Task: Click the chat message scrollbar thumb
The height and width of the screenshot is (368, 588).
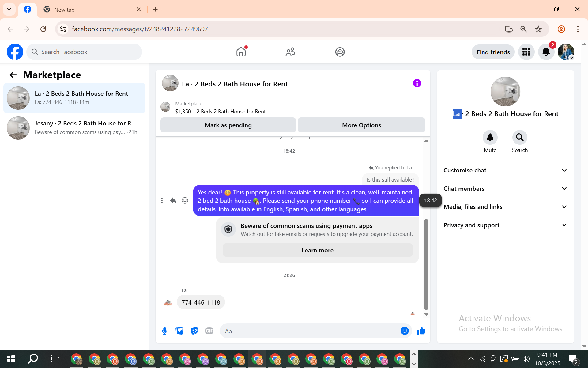Action: coord(426,264)
